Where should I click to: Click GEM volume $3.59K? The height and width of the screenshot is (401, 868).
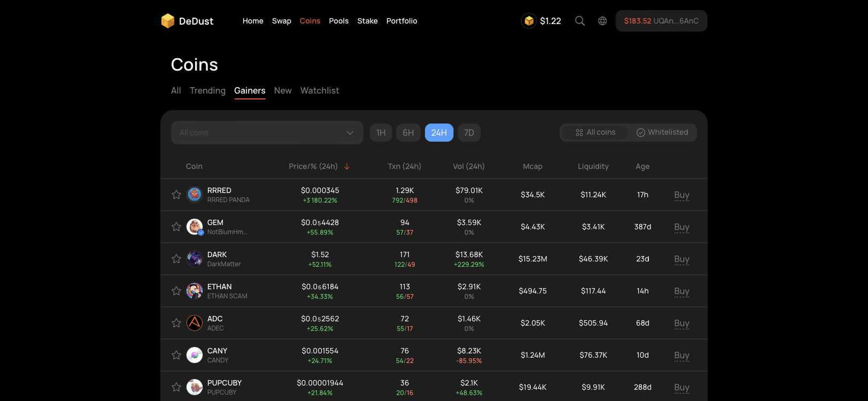469,222
